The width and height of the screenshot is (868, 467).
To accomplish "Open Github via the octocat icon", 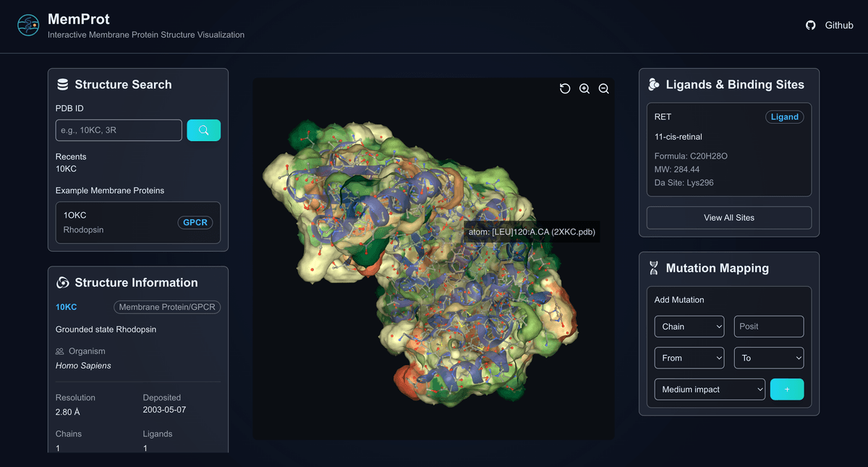I will point(811,25).
